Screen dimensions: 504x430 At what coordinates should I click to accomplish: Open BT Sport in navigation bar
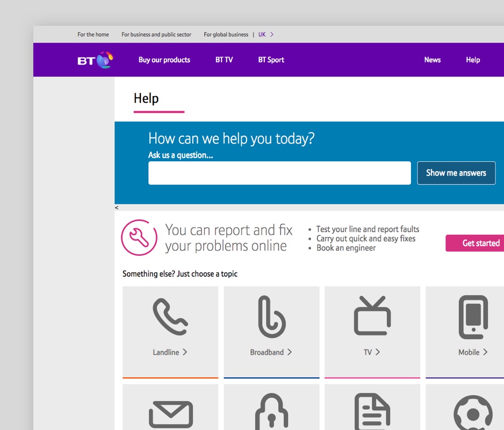pos(271,60)
